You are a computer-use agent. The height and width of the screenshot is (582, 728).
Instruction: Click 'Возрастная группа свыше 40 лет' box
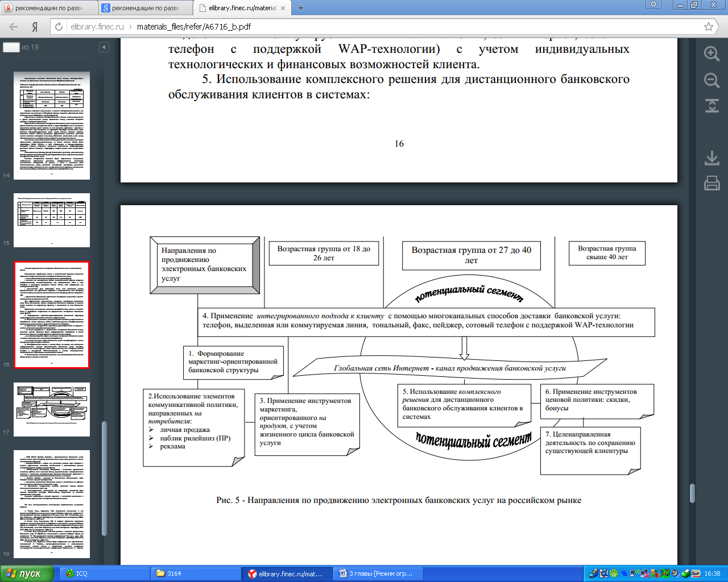click(607, 253)
